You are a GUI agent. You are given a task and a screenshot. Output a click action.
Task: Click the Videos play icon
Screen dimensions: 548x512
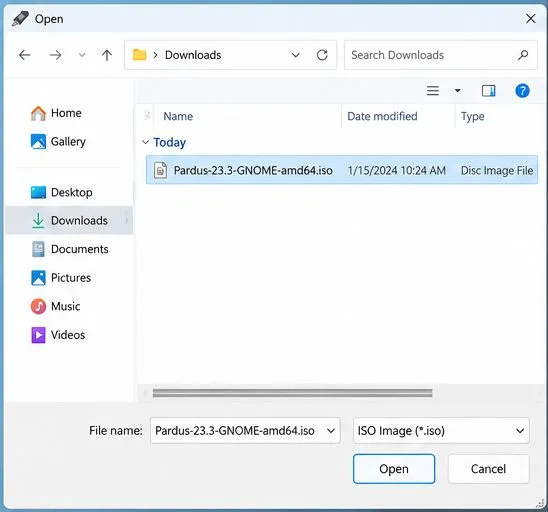[x=38, y=335]
